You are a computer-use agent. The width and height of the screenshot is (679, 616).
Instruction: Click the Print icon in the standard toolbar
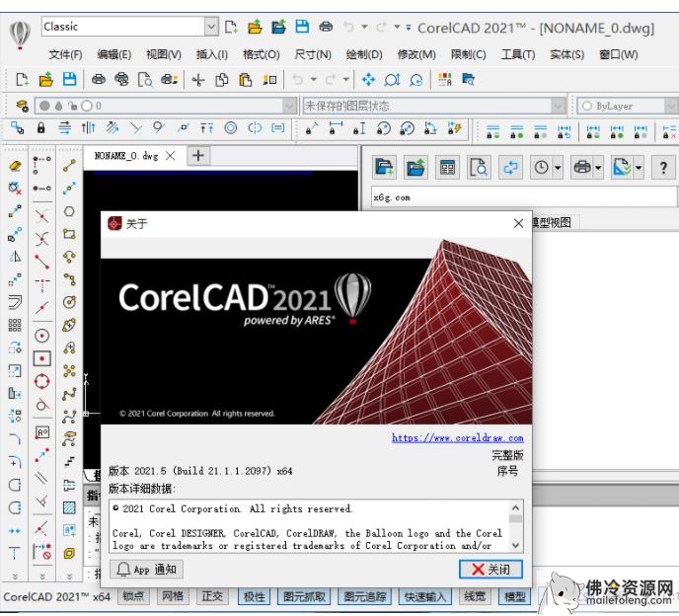pyautogui.click(x=99, y=80)
